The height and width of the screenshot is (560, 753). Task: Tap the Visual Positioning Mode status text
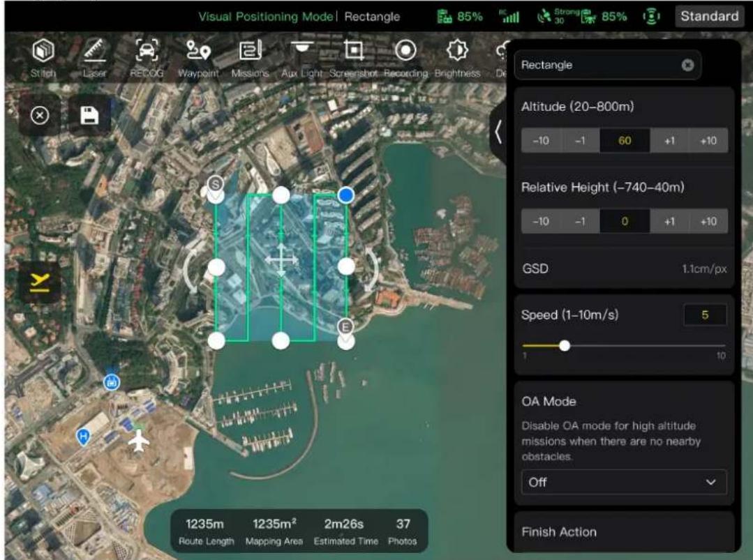(x=266, y=17)
